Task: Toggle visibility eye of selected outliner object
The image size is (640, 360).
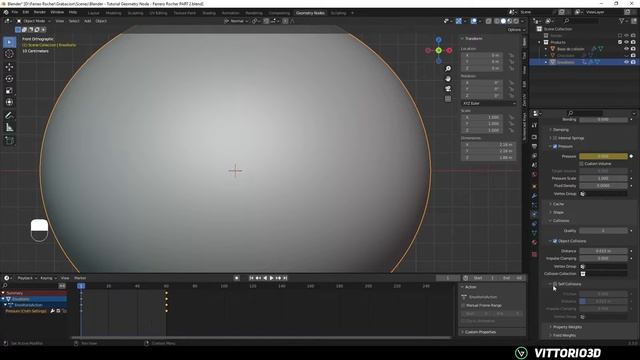Action: click(x=626, y=62)
